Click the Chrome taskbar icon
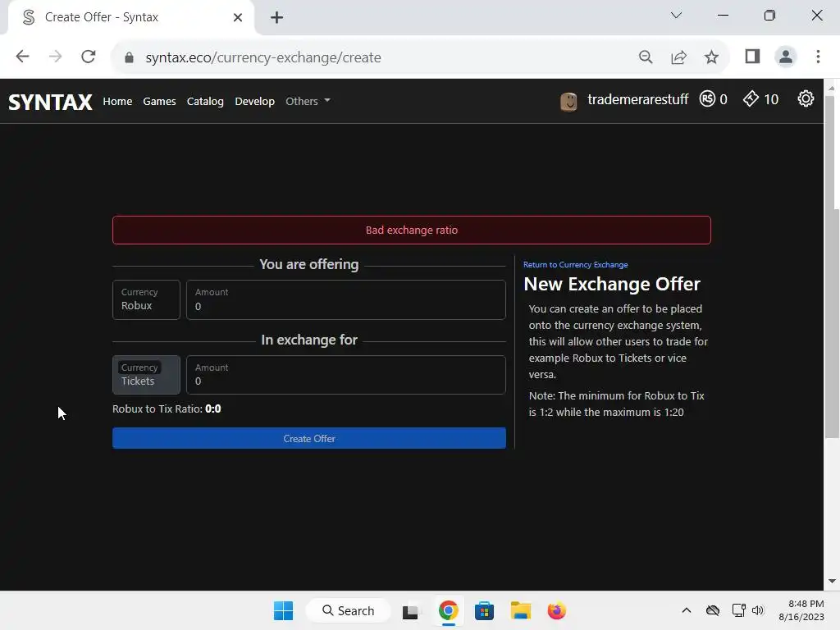 click(449, 610)
